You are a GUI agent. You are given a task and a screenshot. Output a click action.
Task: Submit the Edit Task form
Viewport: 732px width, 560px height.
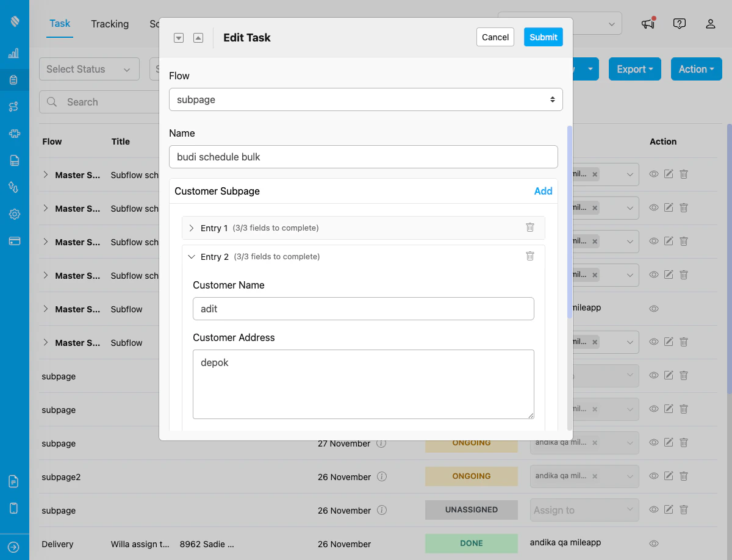click(543, 37)
